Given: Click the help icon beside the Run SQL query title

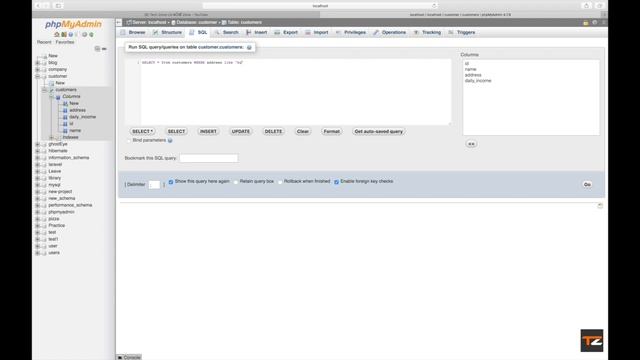Looking at the screenshot, I should (249, 47).
